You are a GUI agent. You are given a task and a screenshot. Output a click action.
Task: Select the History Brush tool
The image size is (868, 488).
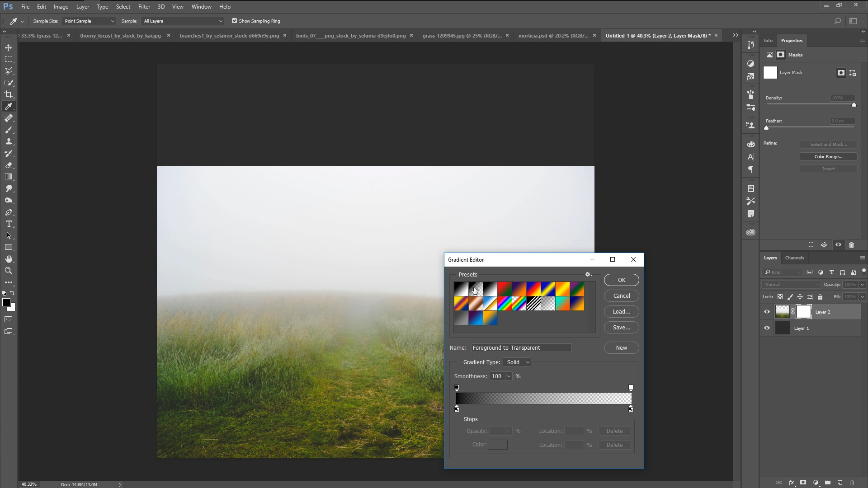[9, 154]
